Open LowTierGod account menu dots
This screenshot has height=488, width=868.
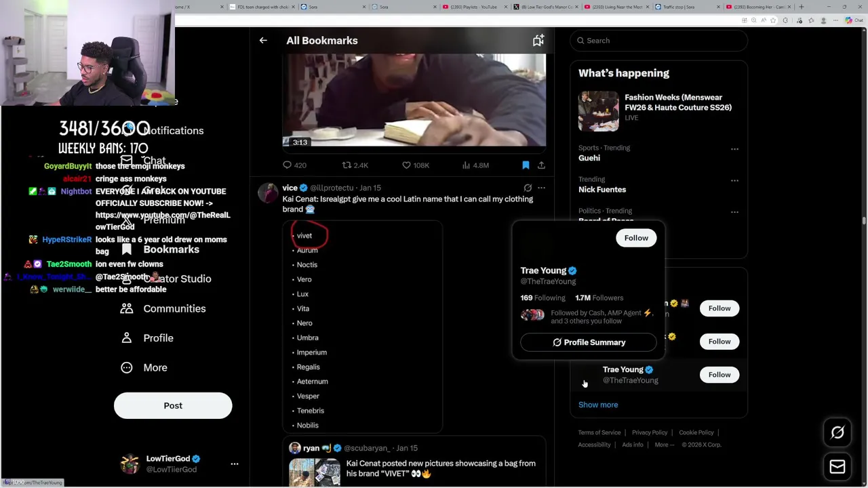(x=235, y=464)
